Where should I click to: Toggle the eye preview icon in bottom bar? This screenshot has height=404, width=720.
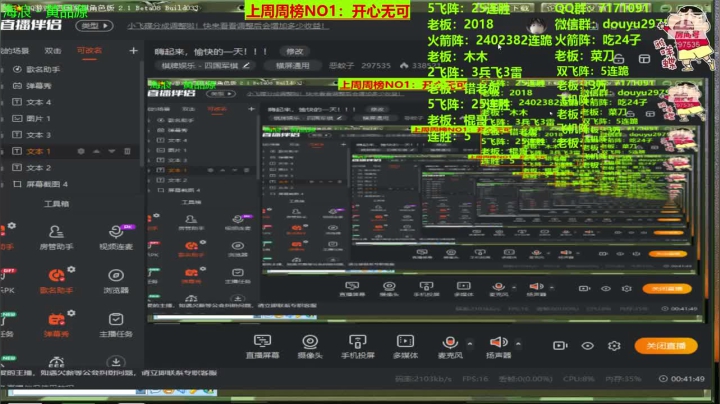point(587,346)
